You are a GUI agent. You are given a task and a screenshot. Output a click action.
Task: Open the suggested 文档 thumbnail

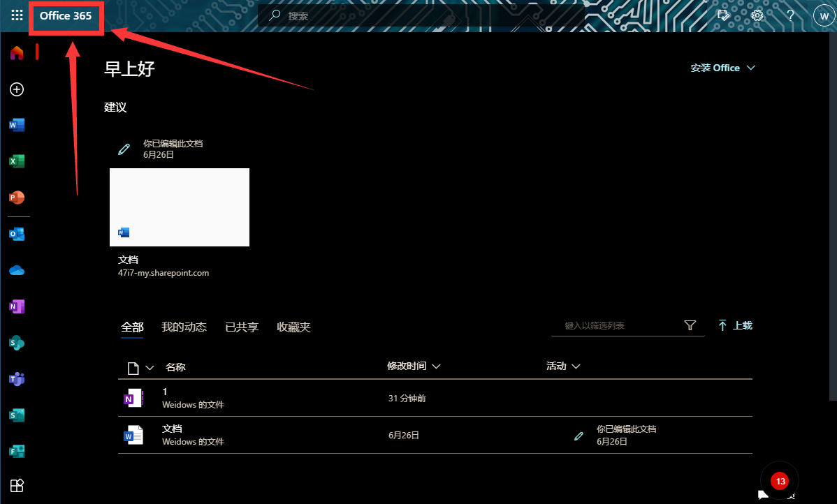pos(180,207)
